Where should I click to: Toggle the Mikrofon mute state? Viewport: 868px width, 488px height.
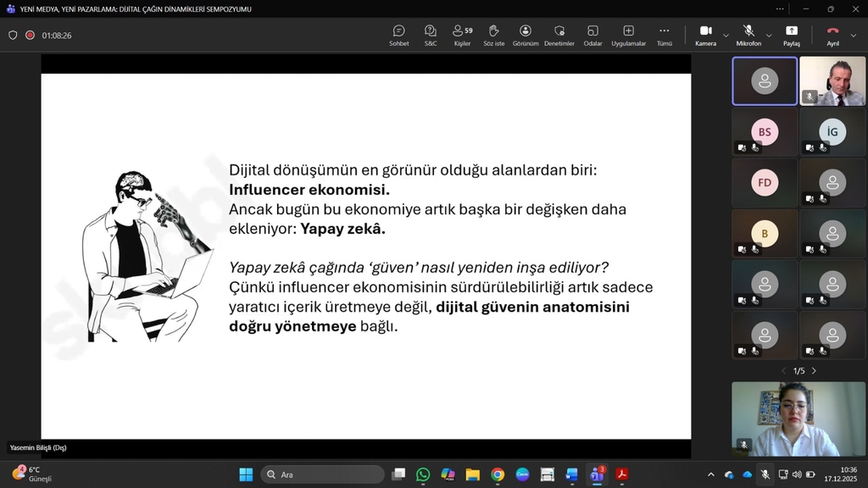(x=748, y=35)
